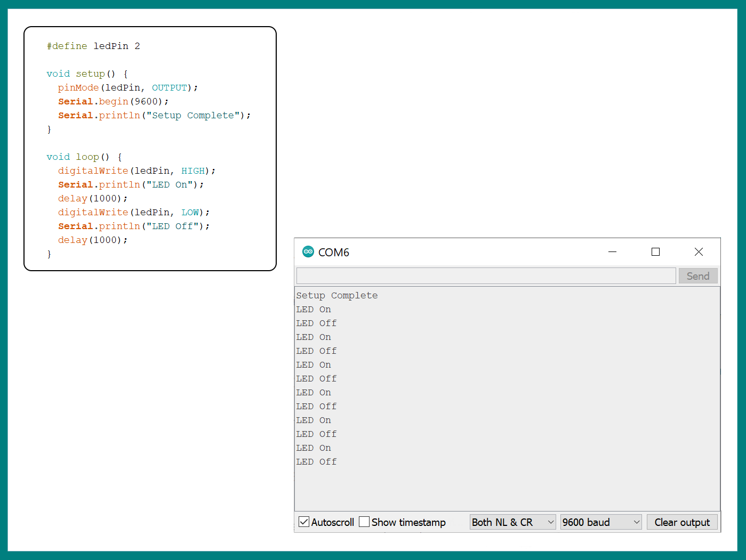Click the Serial.println("LED Off") code line
This screenshot has height=560, width=746.
(134, 226)
